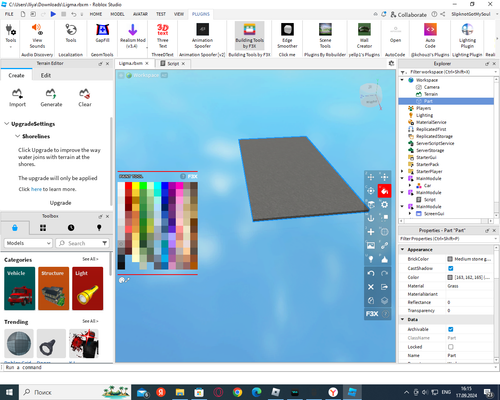The image size is (500, 400).
Task: Select the F3X Resize tool
Action: pos(384,177)
